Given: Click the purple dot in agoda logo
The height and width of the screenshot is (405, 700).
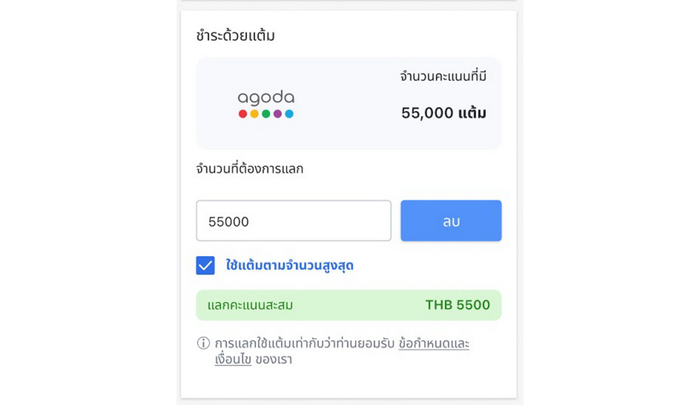Looking at the screenshot, I should 277,114.
